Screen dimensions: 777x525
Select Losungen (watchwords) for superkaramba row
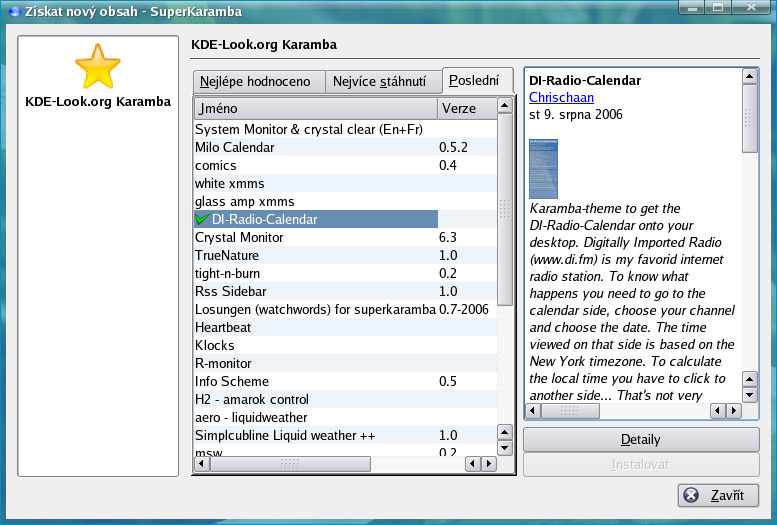click(345, 309)
